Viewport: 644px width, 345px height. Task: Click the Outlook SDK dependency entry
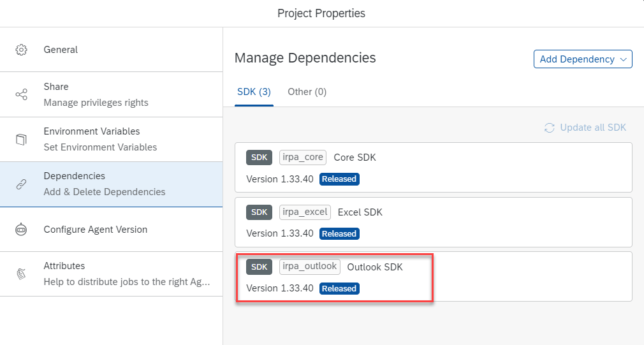point(374,267)
